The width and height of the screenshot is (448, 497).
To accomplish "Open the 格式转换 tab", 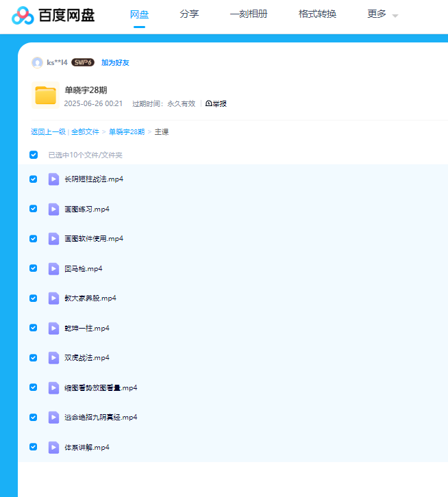I will tap(317, 14).
